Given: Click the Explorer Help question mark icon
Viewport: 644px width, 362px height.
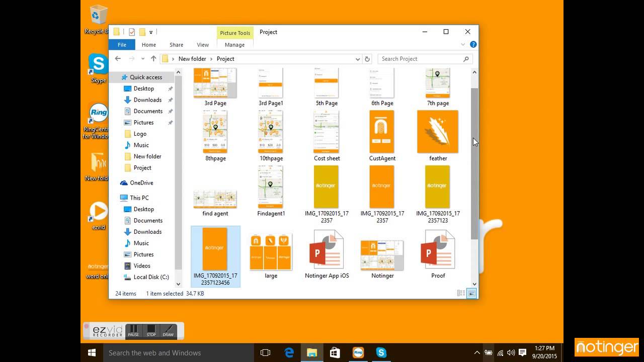Looking at the screenshot, I should pyautogui.click(x=473, y=44).
